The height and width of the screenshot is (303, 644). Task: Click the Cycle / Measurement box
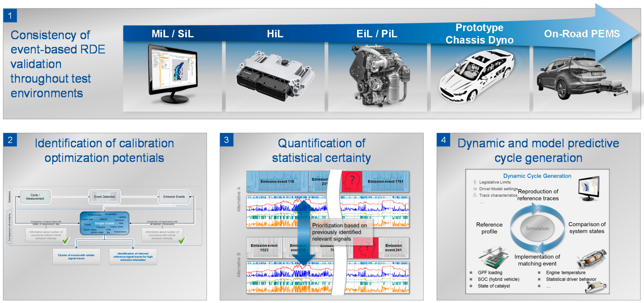pos(35,197)
